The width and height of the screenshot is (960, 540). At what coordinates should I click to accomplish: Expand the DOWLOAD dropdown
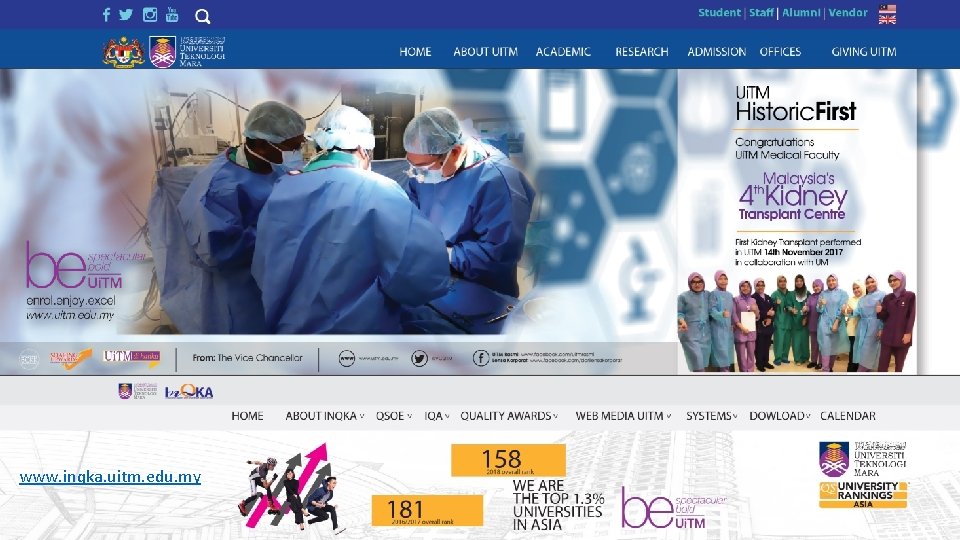coord(779,416)
